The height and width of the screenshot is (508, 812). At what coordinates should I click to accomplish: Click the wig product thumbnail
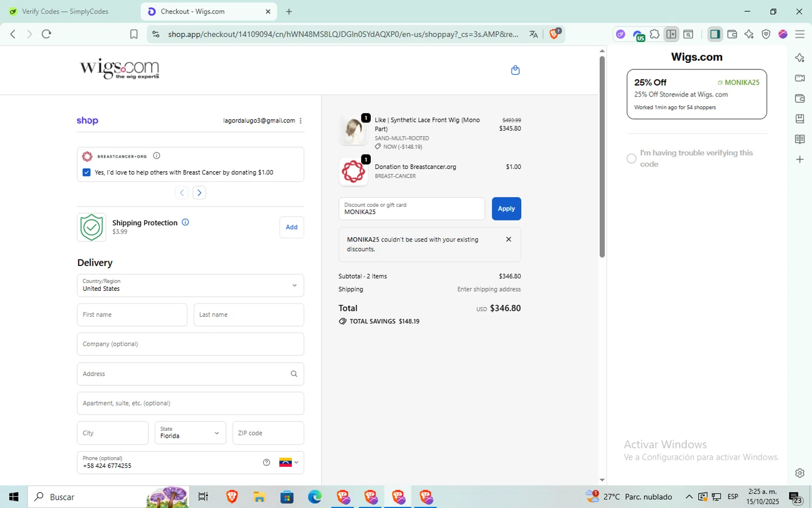click(353, 130)
